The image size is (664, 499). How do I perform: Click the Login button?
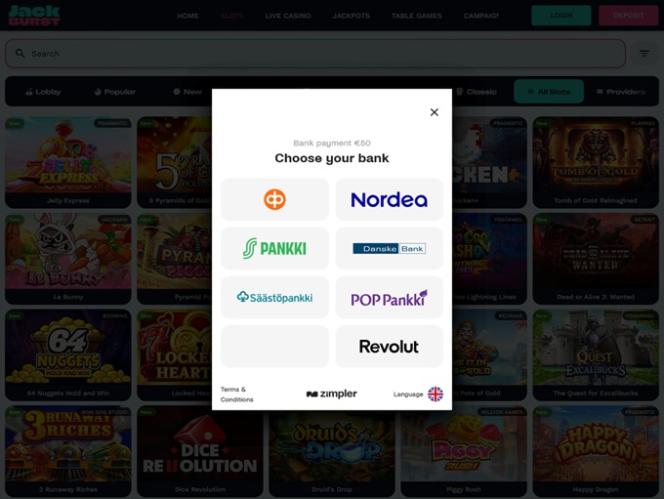561,16
